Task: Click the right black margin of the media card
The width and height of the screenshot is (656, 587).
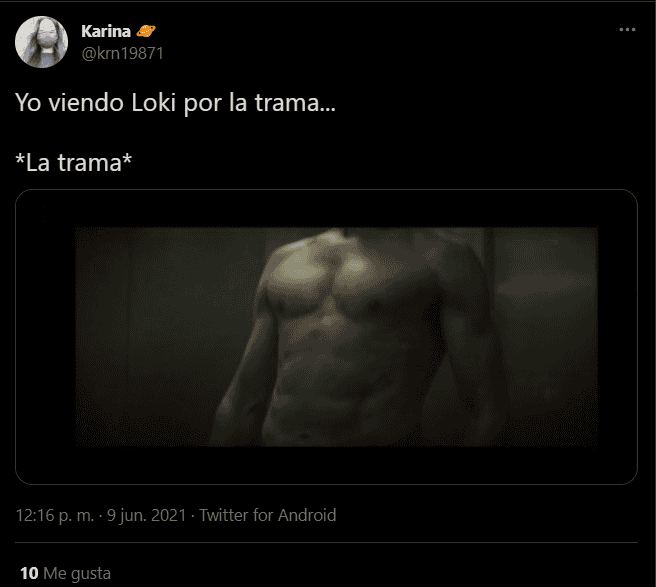Action: point(618,337)
